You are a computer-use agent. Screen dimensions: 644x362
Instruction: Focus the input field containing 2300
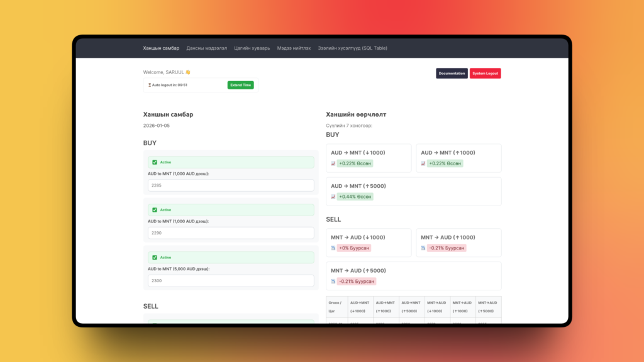pos(231,281)
